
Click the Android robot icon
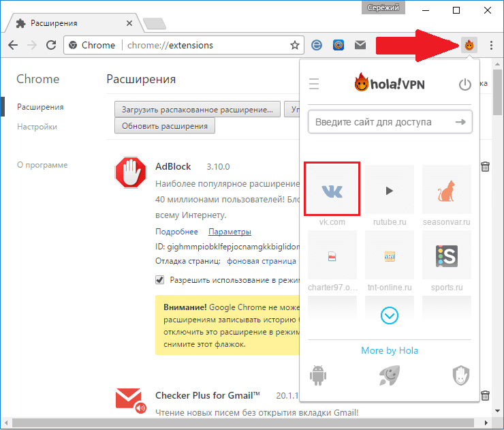pyautogui.click(x=318, y=375)
